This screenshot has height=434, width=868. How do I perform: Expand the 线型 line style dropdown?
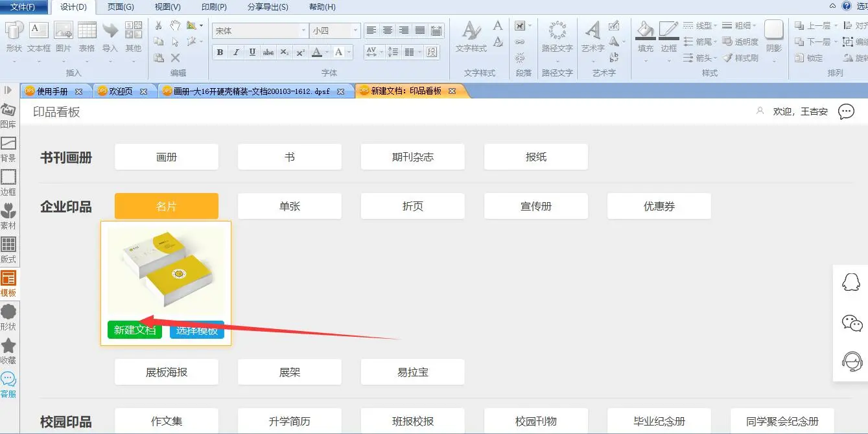click(715, 25)
